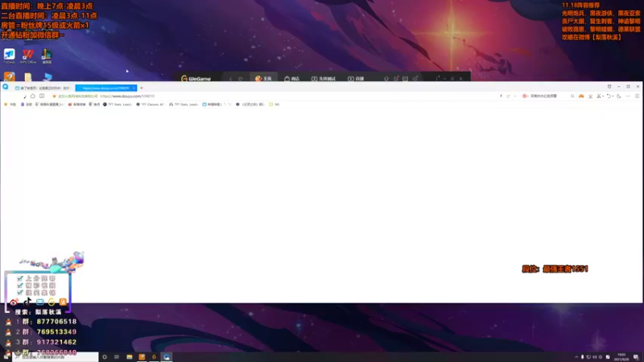The image size is (644, 362).
Task: Click the browser home button
Action: click(x=33, y=96)
